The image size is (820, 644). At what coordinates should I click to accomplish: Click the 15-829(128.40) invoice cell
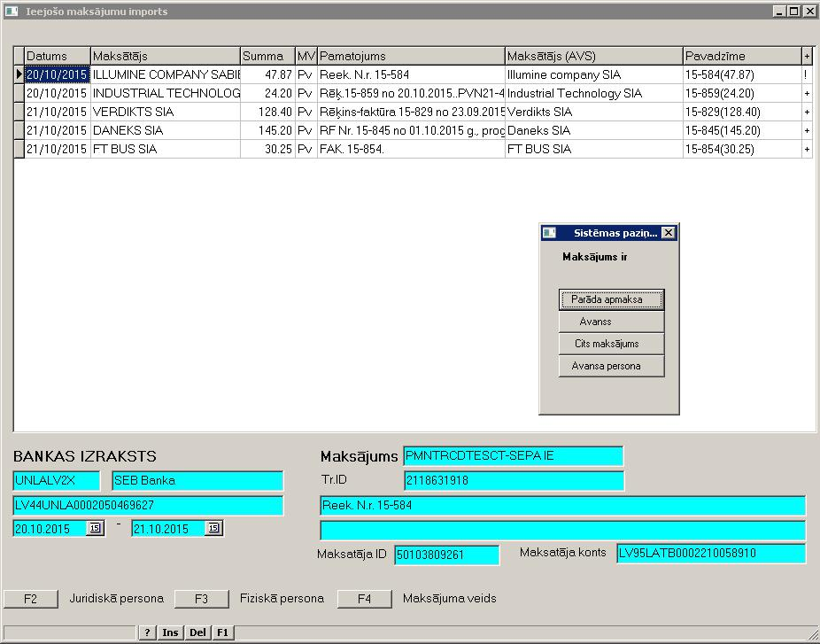(742, 112)
